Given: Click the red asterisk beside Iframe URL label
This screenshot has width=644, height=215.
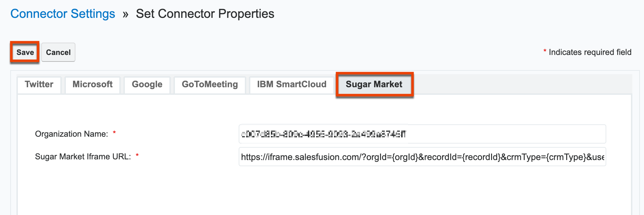Looking at the screenshot, I should (137, 156).
